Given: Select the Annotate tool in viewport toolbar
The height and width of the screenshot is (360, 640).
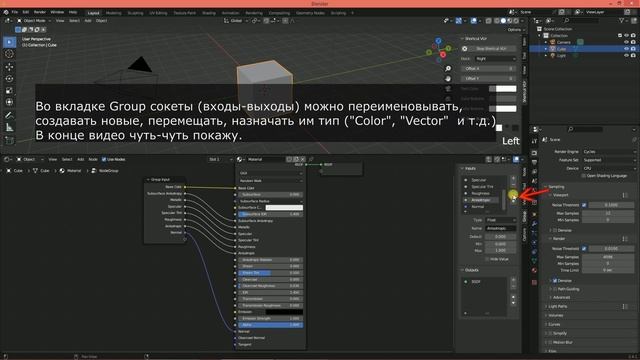Looking at the screenshot, I should [x=9, y=116].
